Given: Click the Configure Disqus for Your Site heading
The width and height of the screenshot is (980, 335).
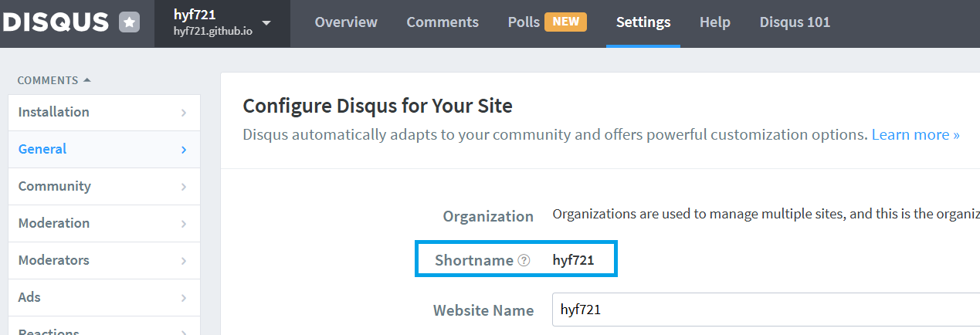Looking at the screenshot, I should pyautogui.click(x=378, y=106).
